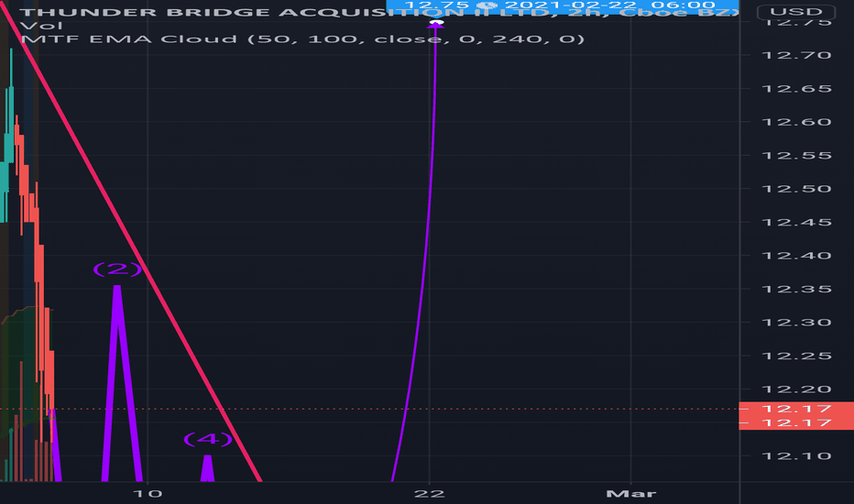Click the 12.75 price-date tooltip label
The width and height of the screenshot is (854, 504).
tap(562, 6)
